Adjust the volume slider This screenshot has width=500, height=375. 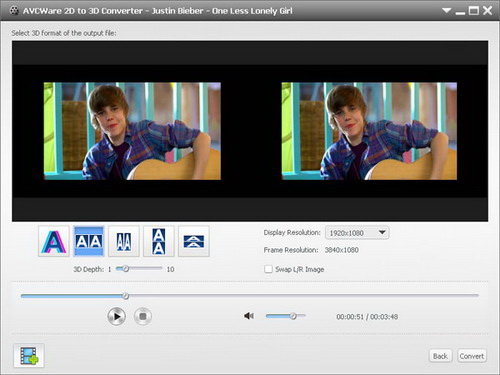pyautogui.click(x=286, y=316)
